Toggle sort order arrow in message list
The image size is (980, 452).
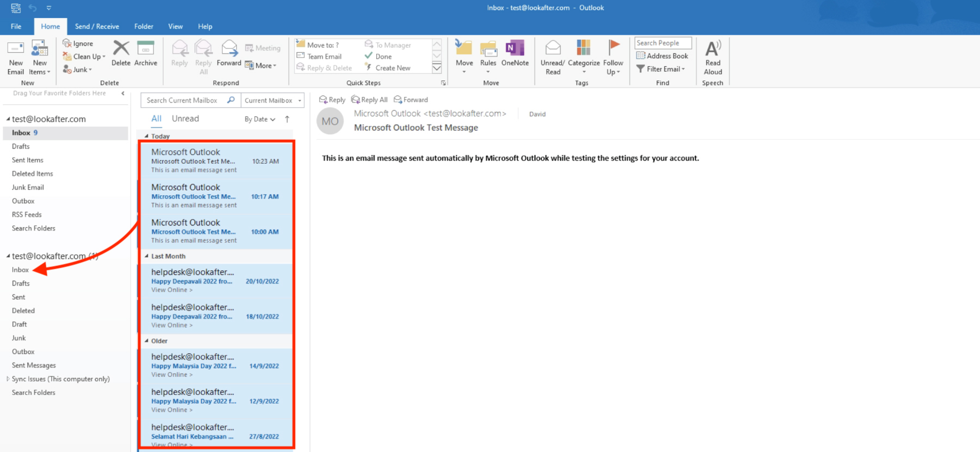[x=287, y=119]
